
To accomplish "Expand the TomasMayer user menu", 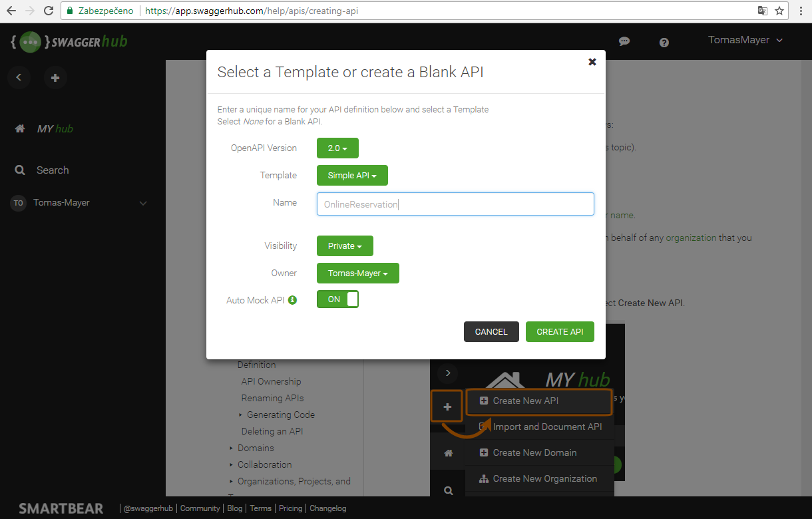I will click(745, 40).
